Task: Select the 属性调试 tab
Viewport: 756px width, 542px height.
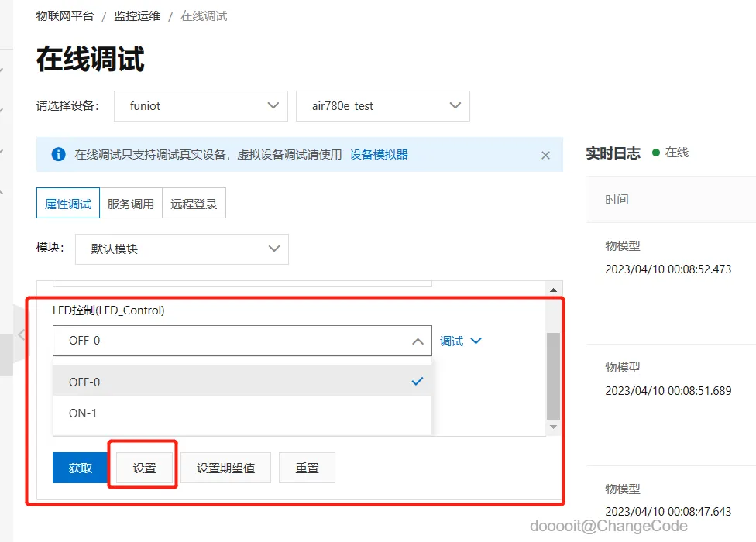Action: tap(67, 202)
